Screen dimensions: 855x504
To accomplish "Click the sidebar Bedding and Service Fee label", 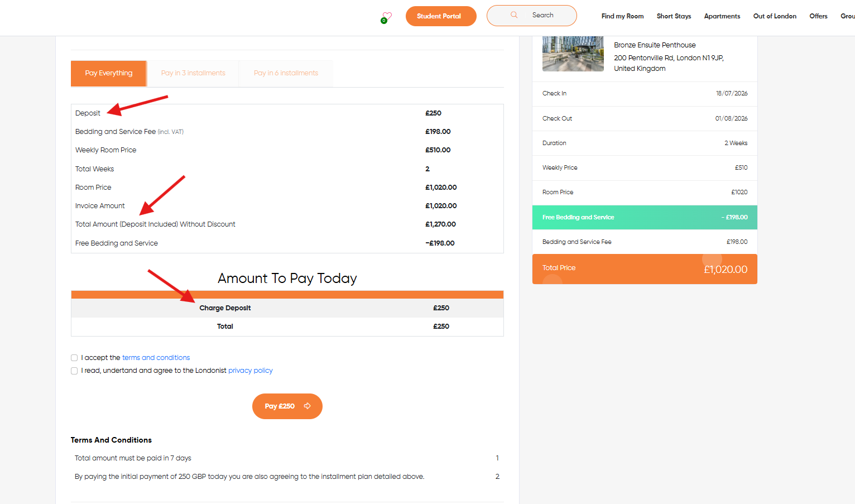I will [577, 242].
